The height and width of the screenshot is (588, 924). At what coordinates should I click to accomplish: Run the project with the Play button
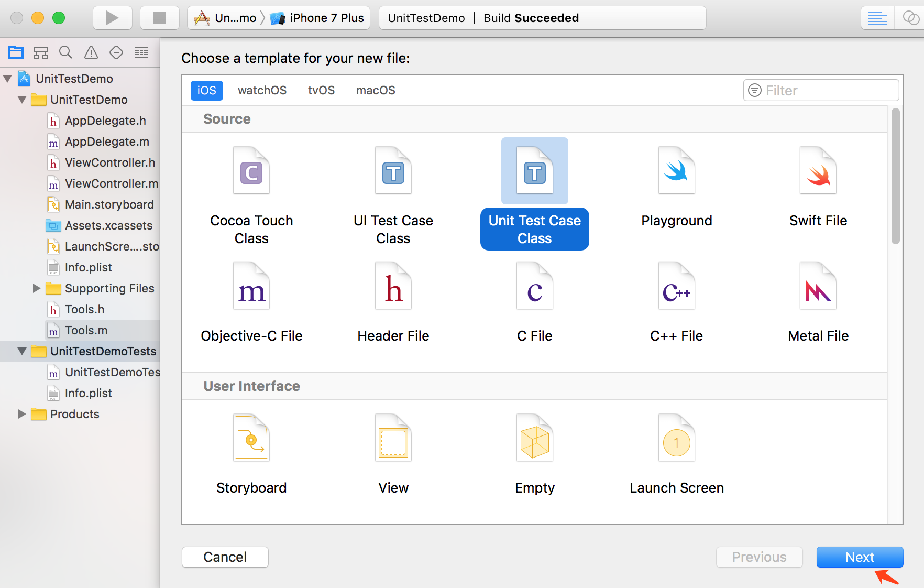pyautogui.click(x=112, y=18)
